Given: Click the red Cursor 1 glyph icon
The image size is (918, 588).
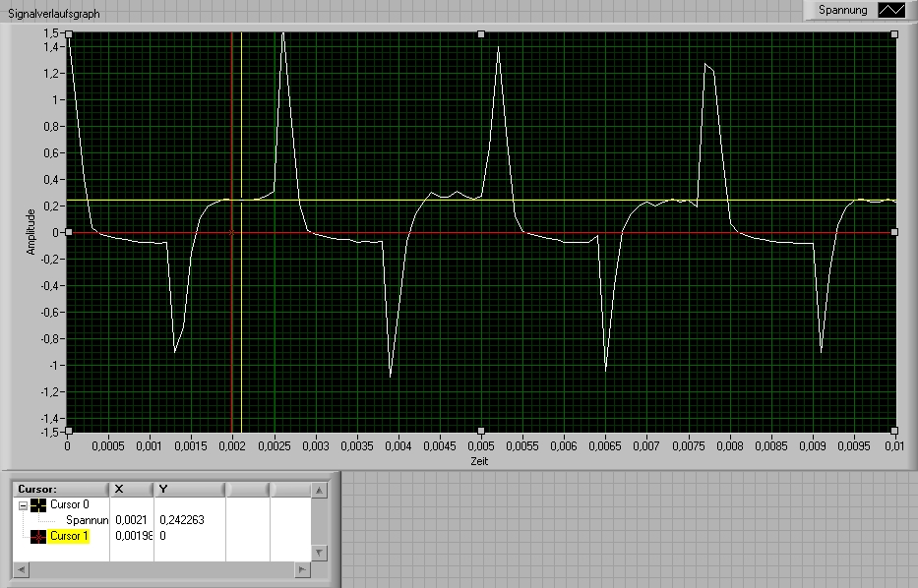Looking at the screenshot, I should pyautogui.click(x=38, y=536).
